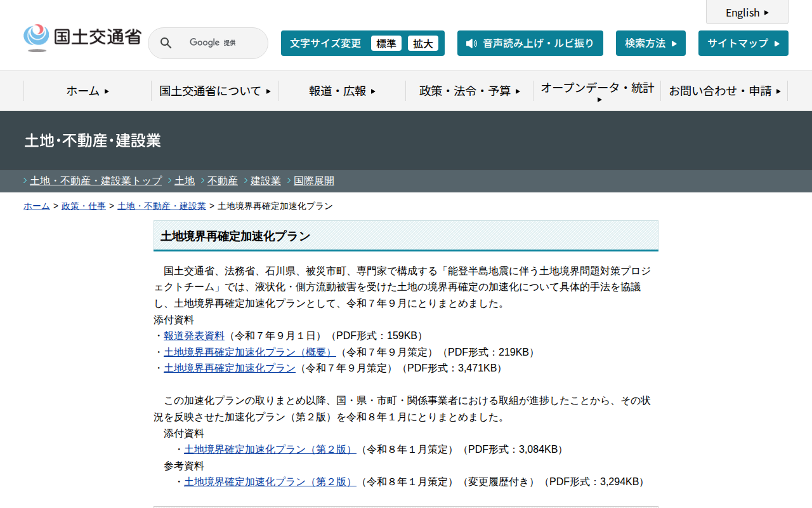Viewport: 812px width, 508px height.
Task: Click the arrow next to お問い合わせ・申請
Action: 778,91
